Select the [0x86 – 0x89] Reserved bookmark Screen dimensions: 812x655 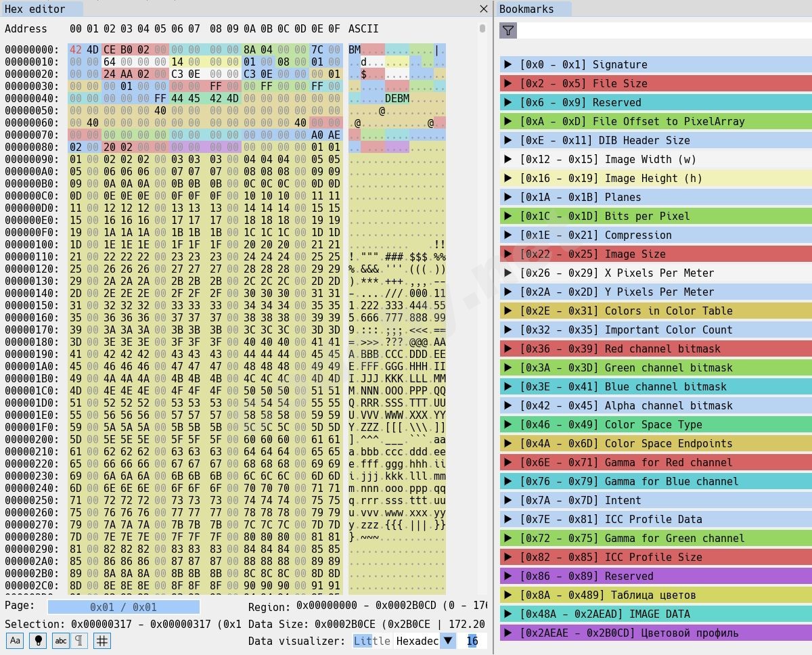tap(656, 576)
